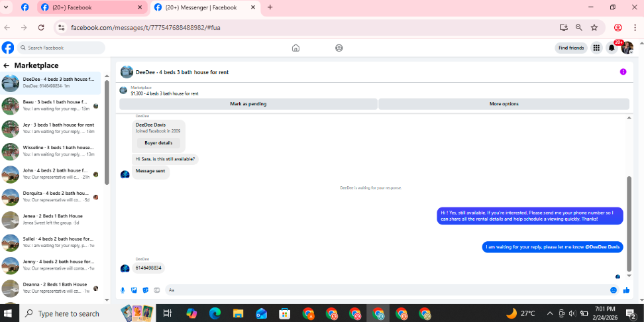Show hidden system tray icons
This screenshot has width=644, height=322.
click(x=551, y=314)
